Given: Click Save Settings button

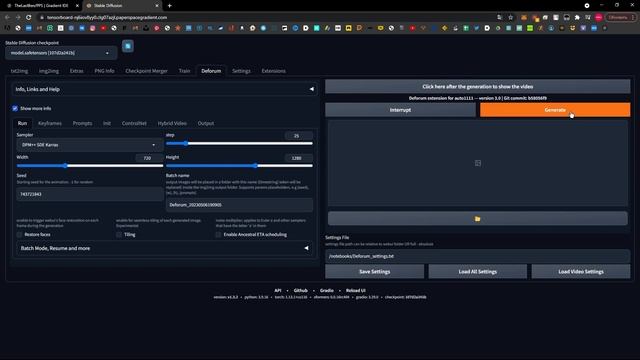Looking at the screenshot, I should [x=375, y=271].
